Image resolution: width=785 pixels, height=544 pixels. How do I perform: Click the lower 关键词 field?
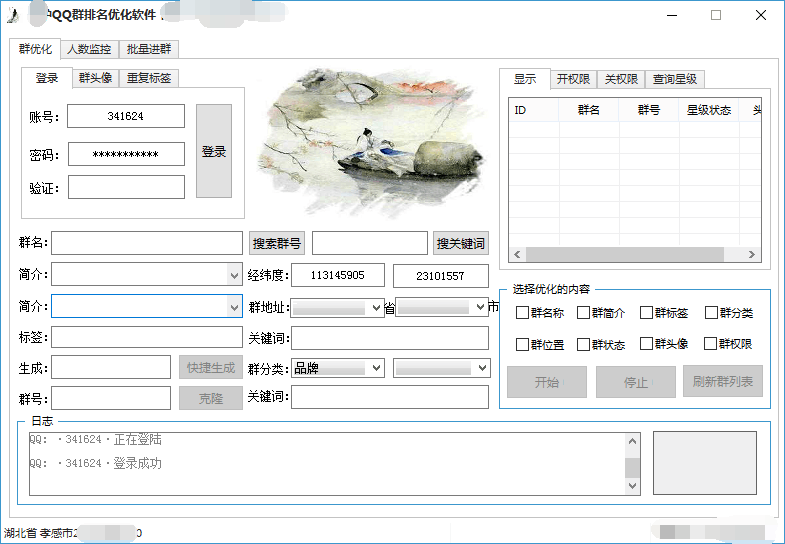(390, 397)
